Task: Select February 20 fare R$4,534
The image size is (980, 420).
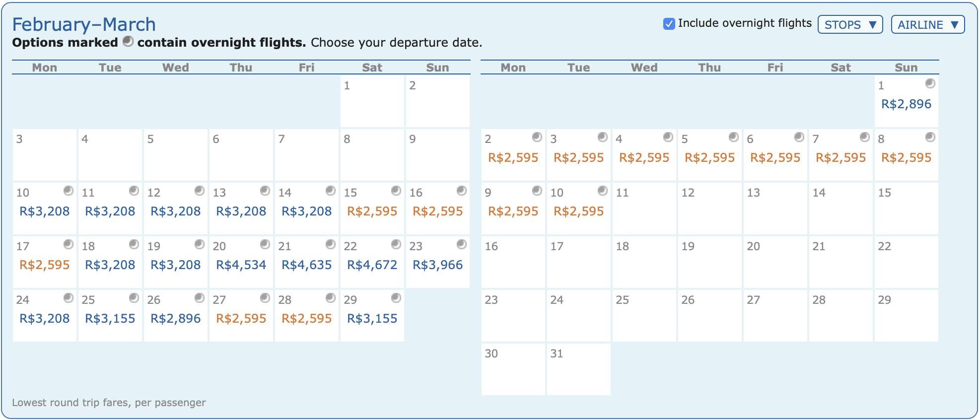Action: click(x=241, y=265)
